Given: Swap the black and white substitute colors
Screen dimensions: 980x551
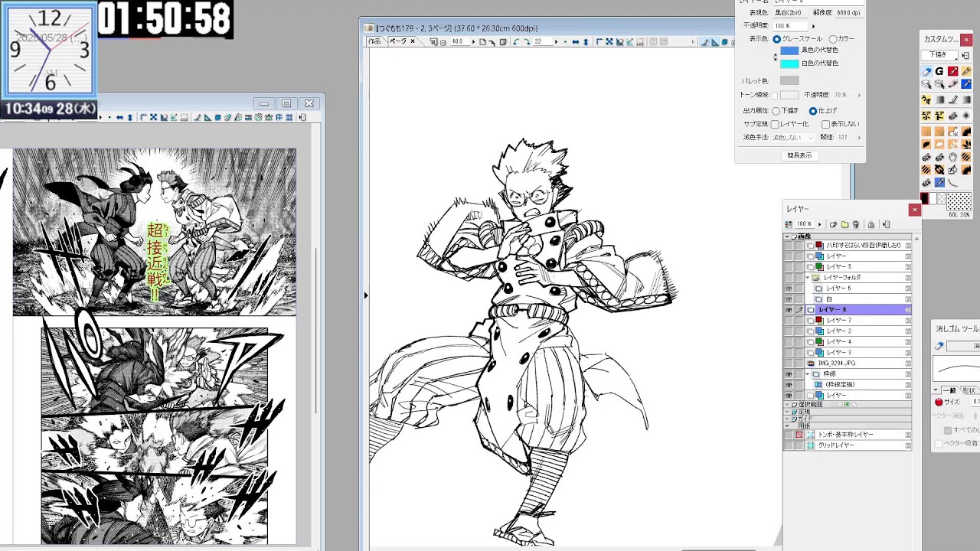Looking at the screenshot, I should [775, 57].
